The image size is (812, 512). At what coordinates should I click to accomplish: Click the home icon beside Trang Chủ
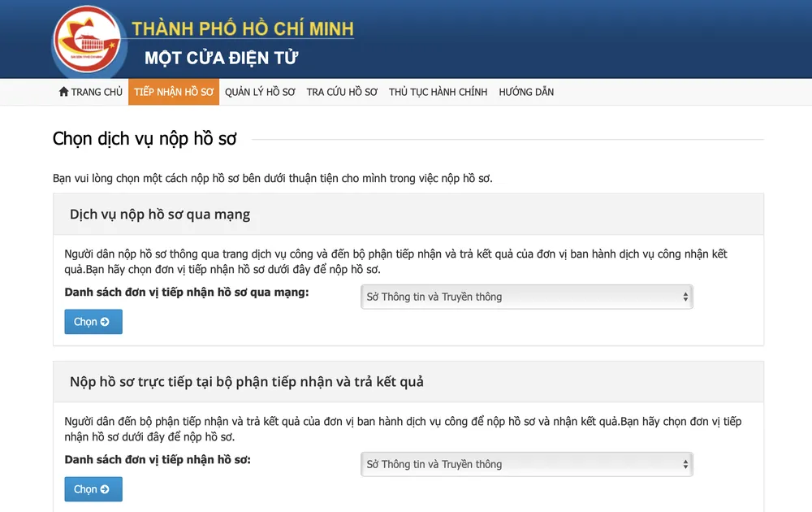63,92
